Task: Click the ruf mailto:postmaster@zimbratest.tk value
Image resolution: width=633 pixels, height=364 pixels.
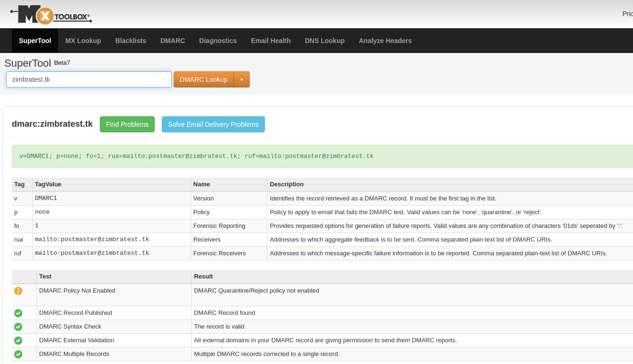Action: tap(92, 253)
